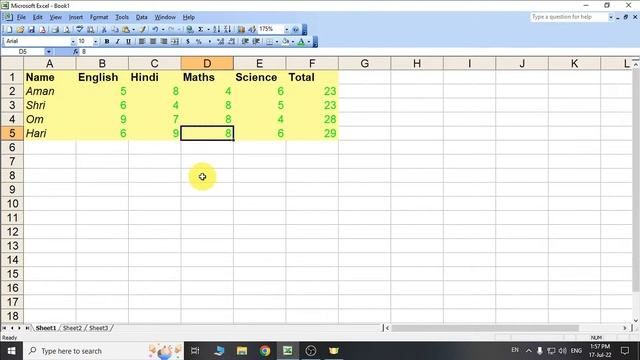Toggle Bold formatting
Screen dimensions: 640x360
107,41
